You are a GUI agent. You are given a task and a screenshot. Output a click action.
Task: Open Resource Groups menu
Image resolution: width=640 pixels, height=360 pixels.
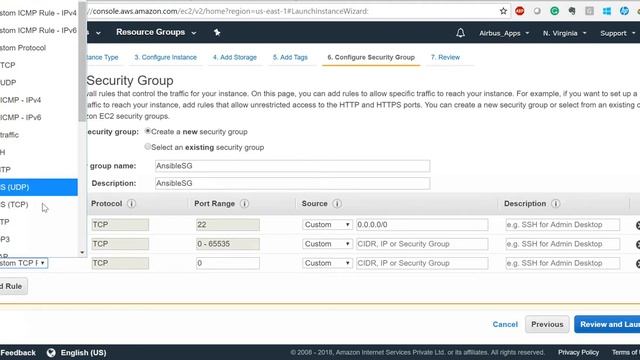156,32
